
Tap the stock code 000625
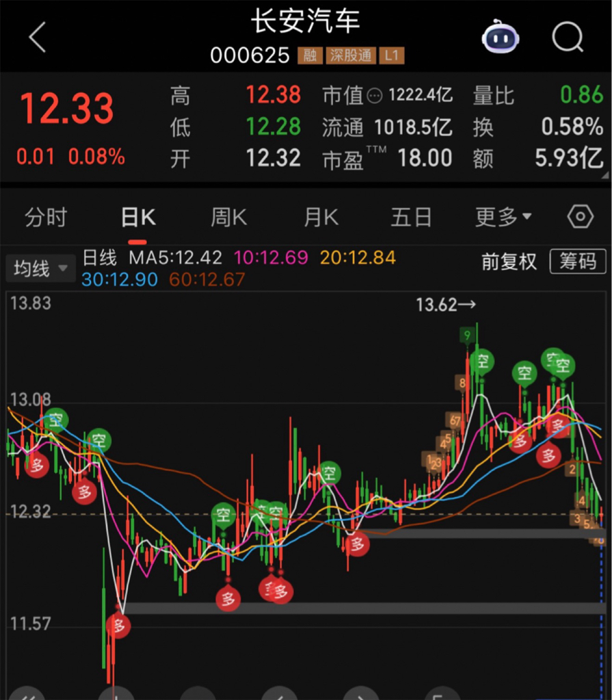coord(250,56)
